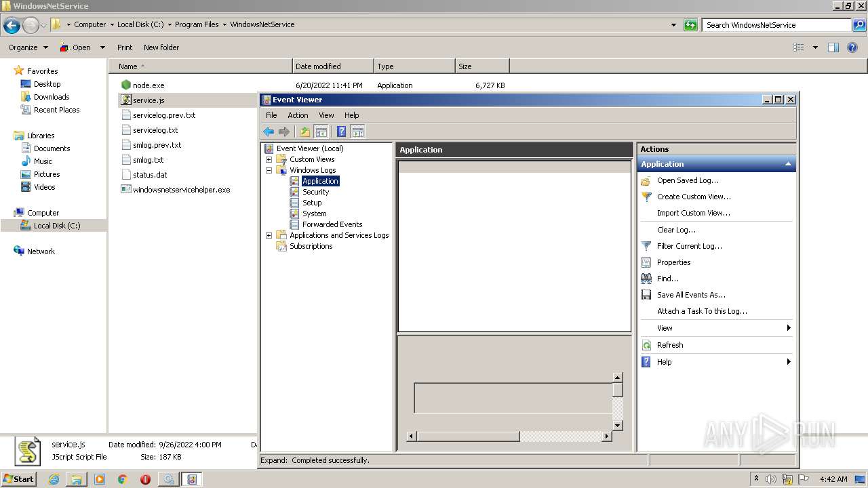Select Forwarded Events in tree
Viewport: 868px width, 488px height.
(x=332, y=224)
